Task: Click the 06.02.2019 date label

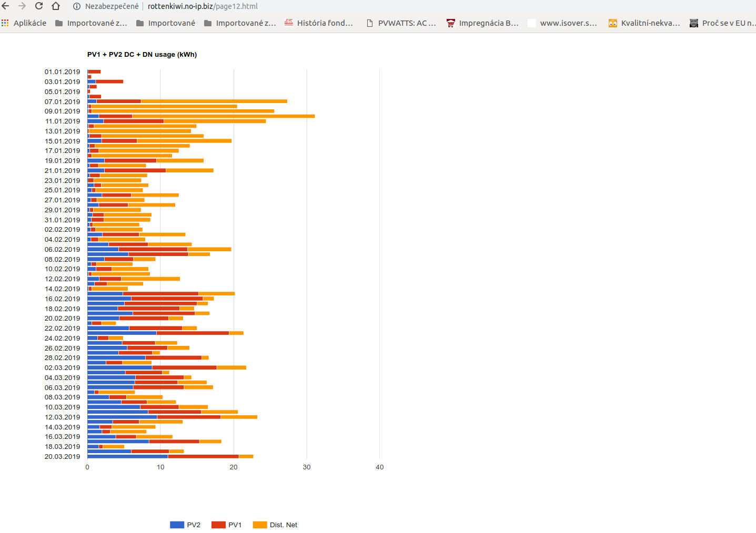Action: [x=63, y=250]
